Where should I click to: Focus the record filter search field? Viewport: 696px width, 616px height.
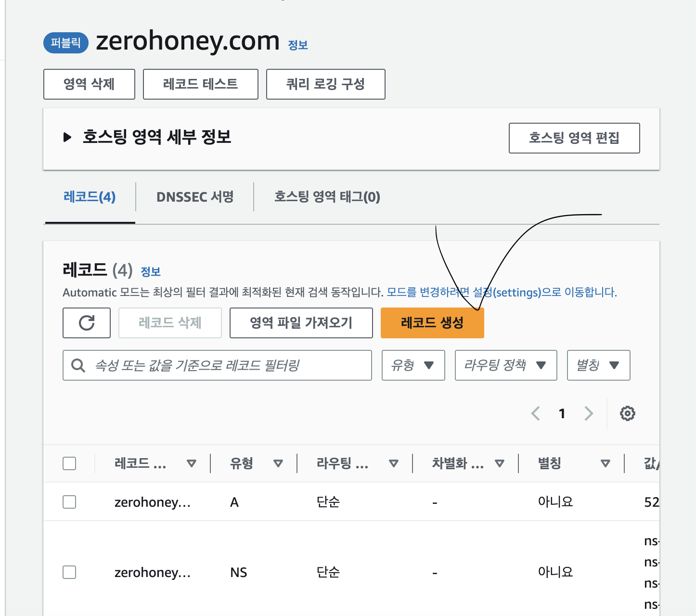217,365
